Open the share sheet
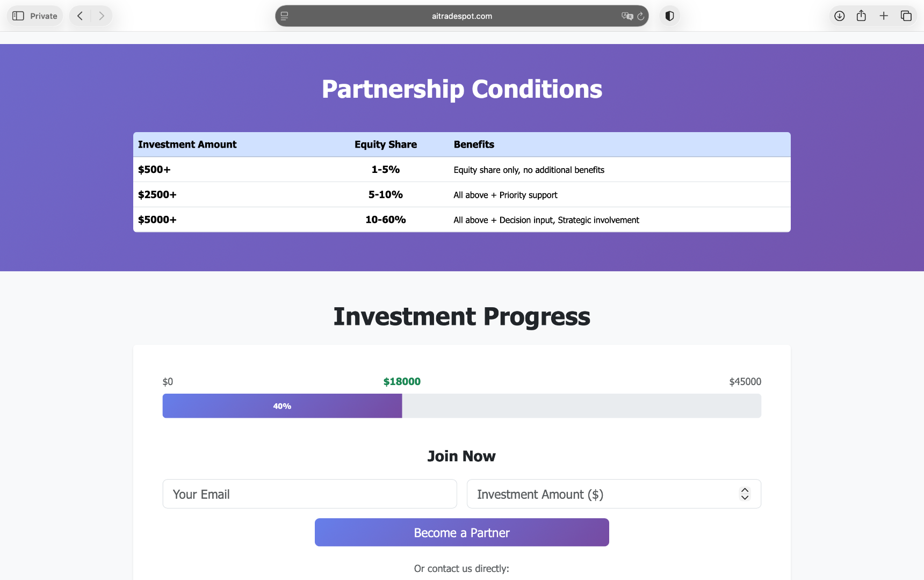The height and width of the screenshot is (580, 924). pyautogui.click(x=861, y=16)
